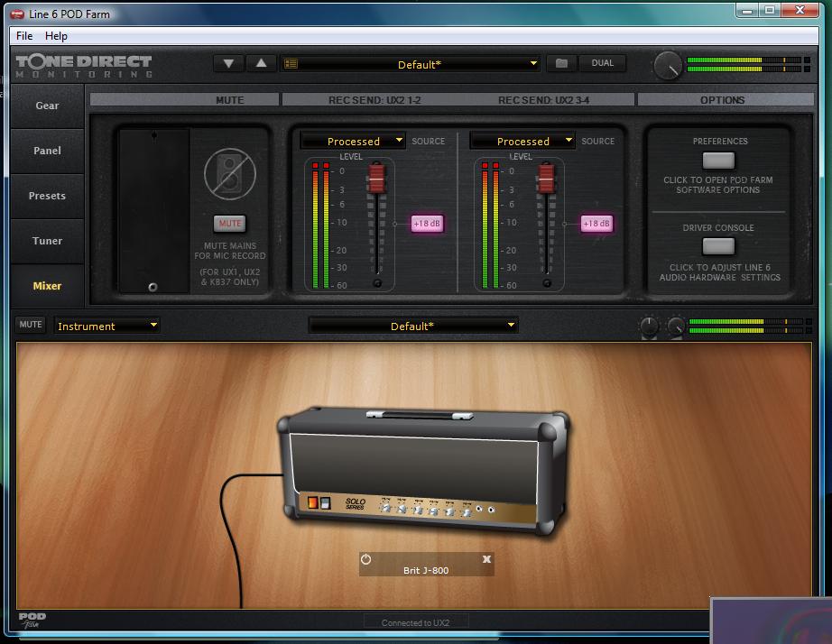This screenshot has width=832, height=644.
Task: Click the mute panel vertical slider handle
Action: tap(153, 287)
